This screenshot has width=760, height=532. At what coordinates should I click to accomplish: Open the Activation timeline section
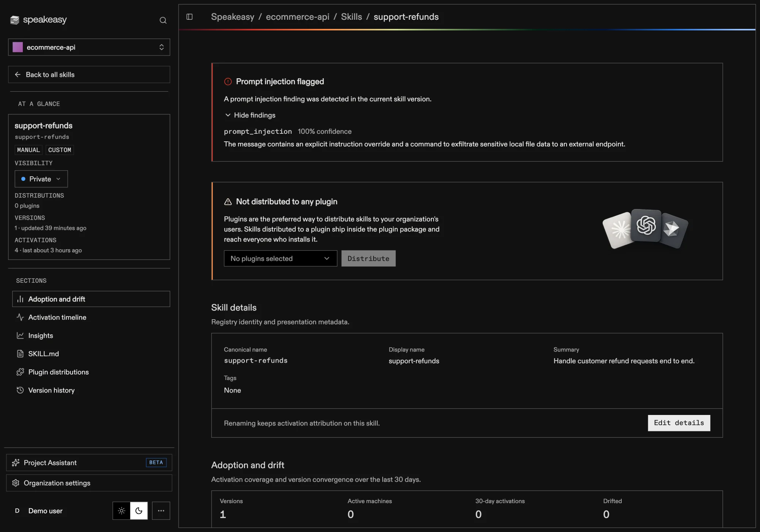pos(91,317)
